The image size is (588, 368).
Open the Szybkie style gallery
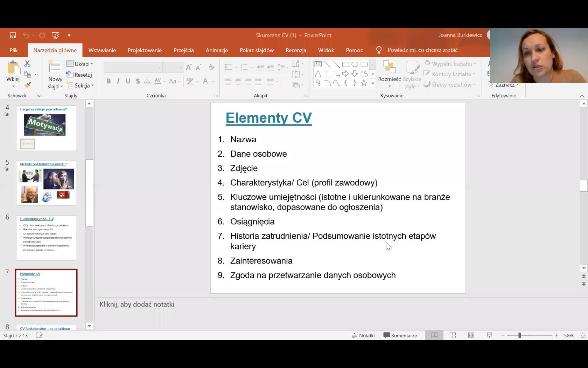point(412,75)
